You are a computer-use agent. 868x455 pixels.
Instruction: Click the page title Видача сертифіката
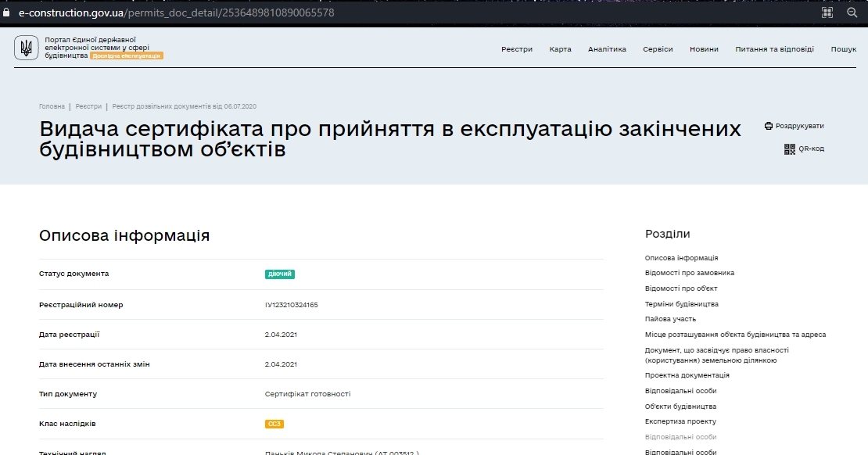(x=389, y=138)
